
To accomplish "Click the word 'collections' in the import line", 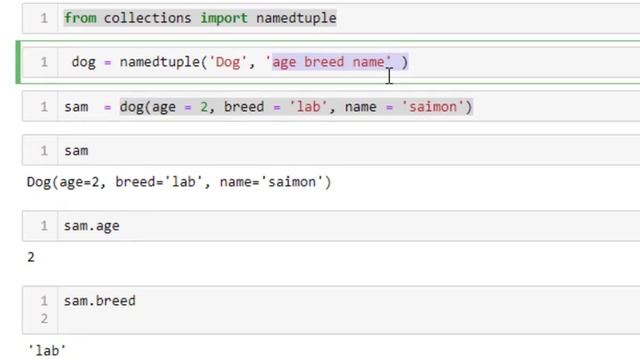I will [147, 18].
